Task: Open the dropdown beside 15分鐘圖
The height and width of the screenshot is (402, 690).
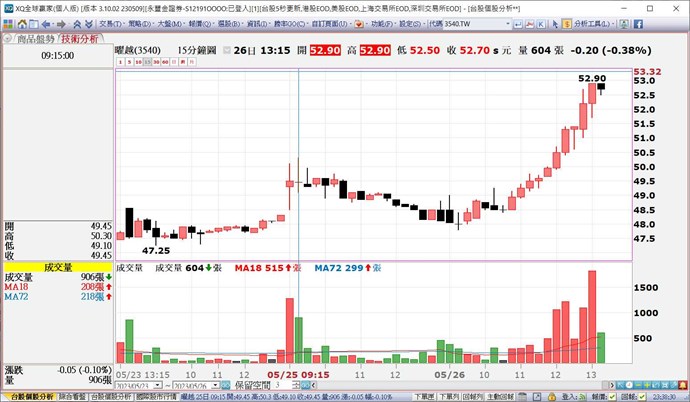Action: click(227, 51)
